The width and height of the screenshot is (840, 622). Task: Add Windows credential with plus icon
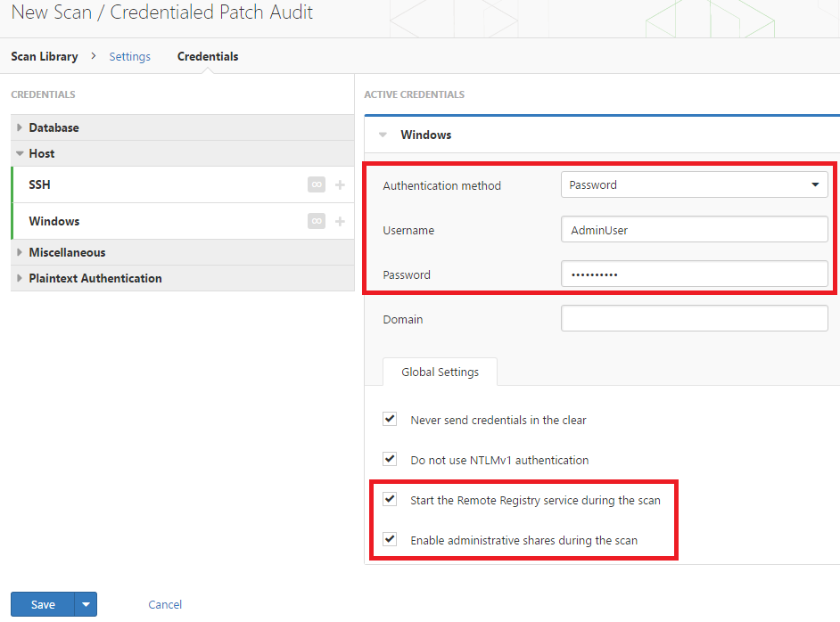[340, 221]
